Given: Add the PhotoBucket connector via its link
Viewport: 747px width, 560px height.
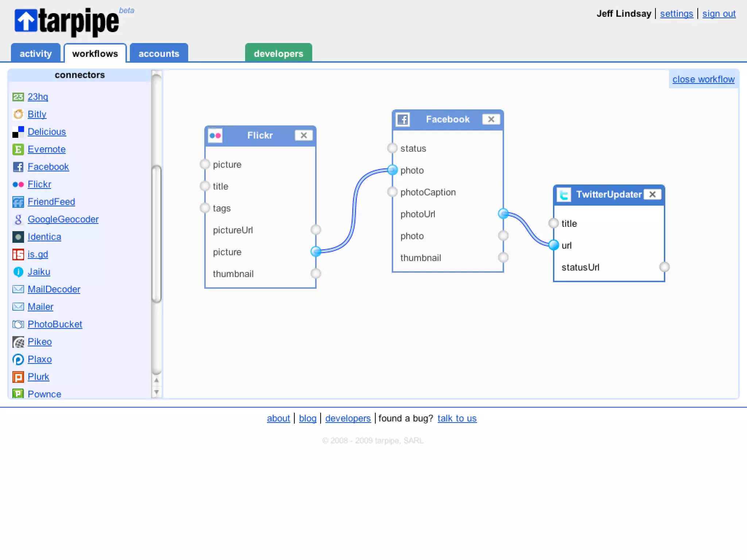Looking at the screenshot, I should pos(55,324).
